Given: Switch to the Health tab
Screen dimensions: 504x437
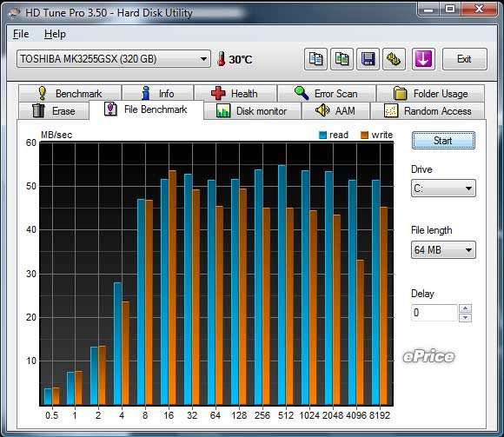Looking at the screenshot, I should tap(235, 94).
